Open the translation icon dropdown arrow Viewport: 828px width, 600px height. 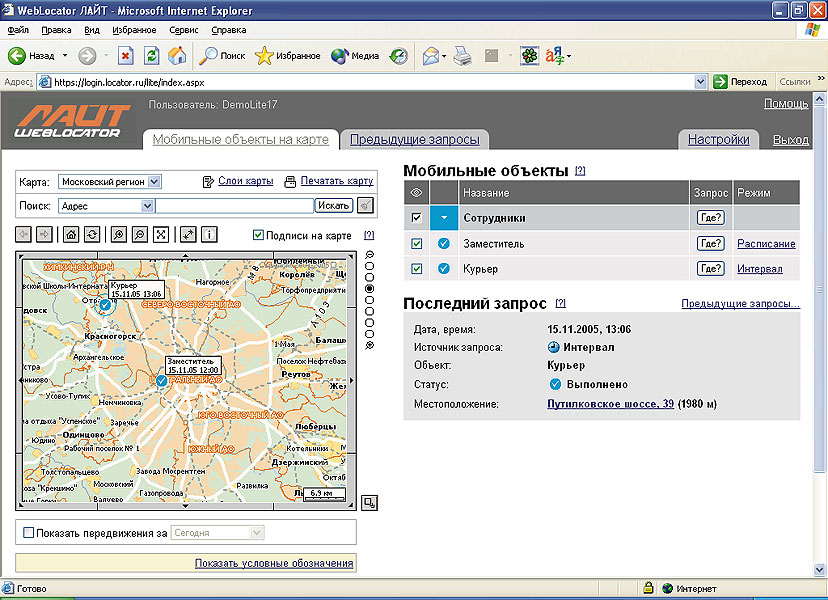click(x=569, y=56)
